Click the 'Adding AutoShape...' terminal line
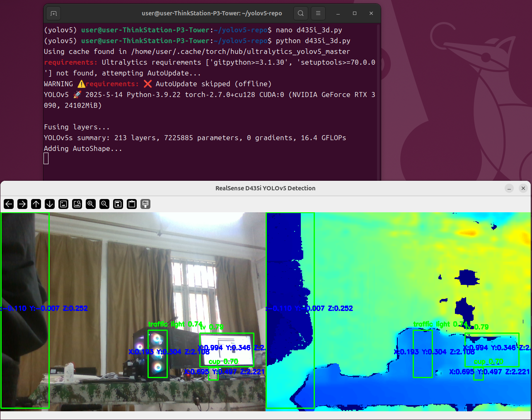Image resolution: width=532 pixels, height=420 pixels. point(83,148)
